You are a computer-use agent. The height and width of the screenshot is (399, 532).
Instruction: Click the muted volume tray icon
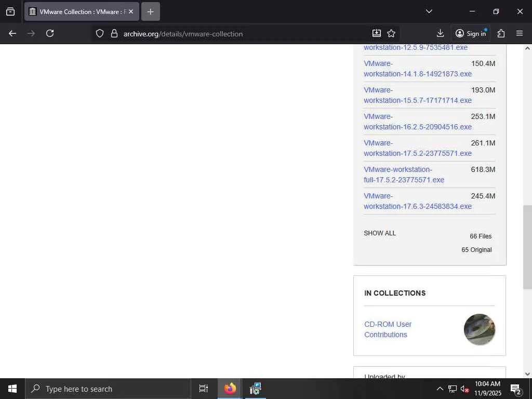(465, 389)
